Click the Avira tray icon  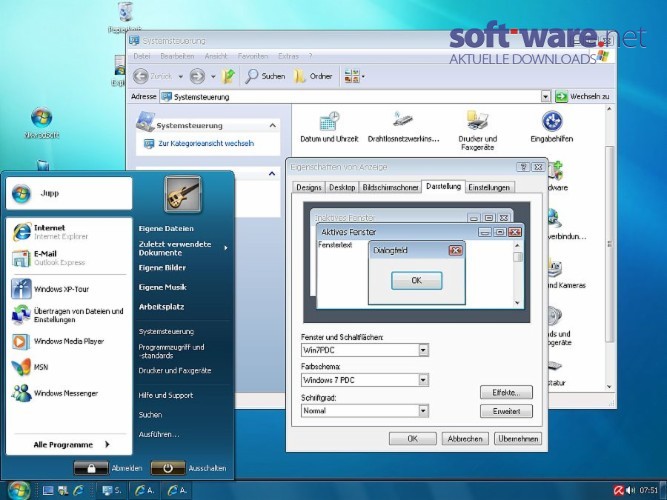click(619, 491)
